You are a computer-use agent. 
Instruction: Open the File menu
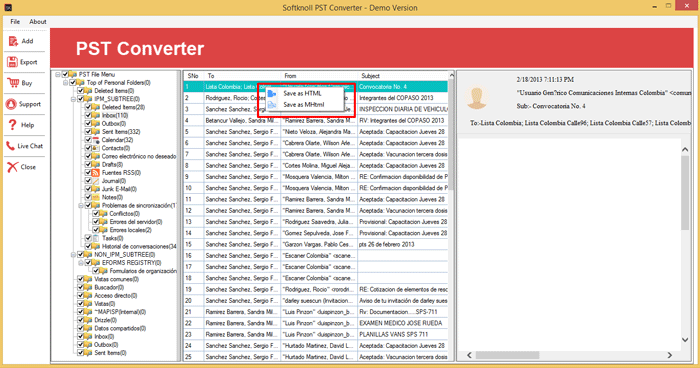15,21
